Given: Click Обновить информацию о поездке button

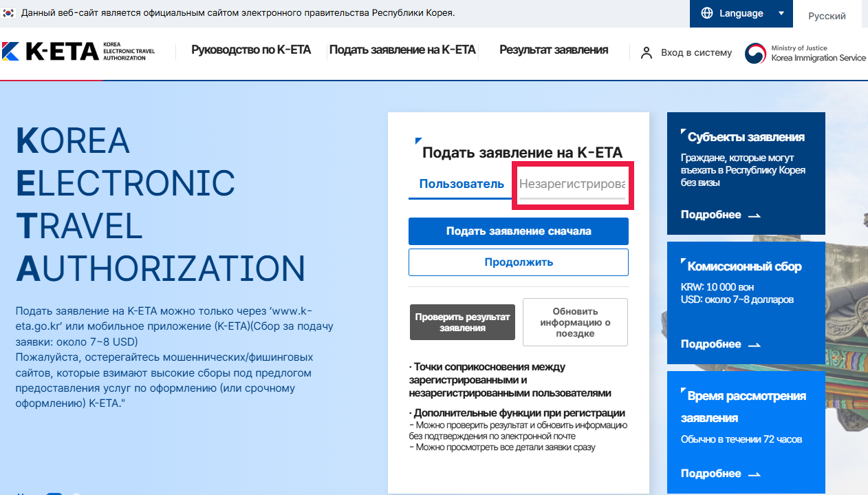Looking at the screenshot, I should (x=575, y=322).
